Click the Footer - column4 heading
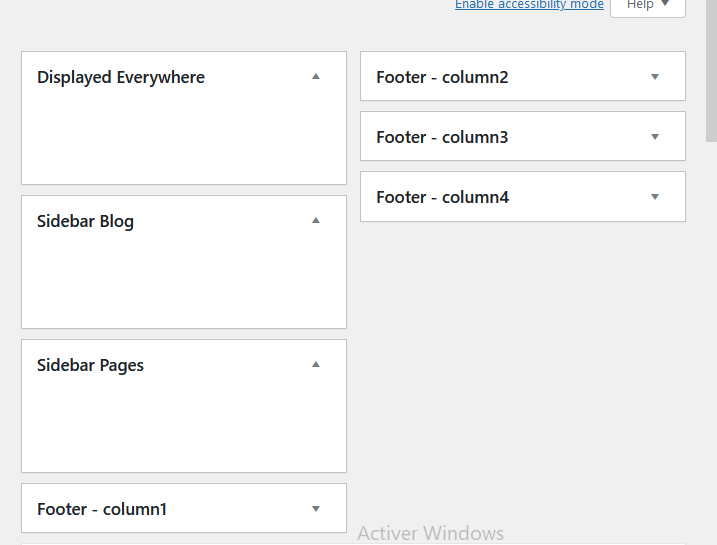717x545 pixels. click(x=442, y=197)
